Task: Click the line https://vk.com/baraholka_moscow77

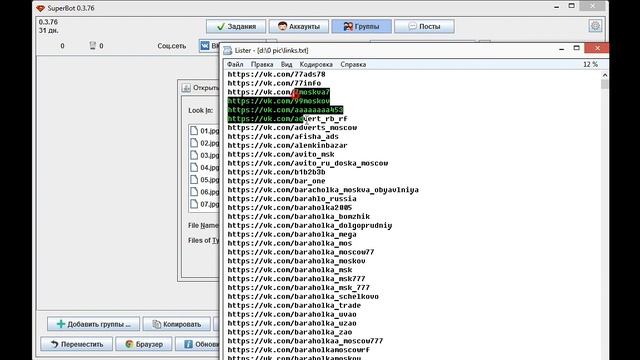Action: 301,252
